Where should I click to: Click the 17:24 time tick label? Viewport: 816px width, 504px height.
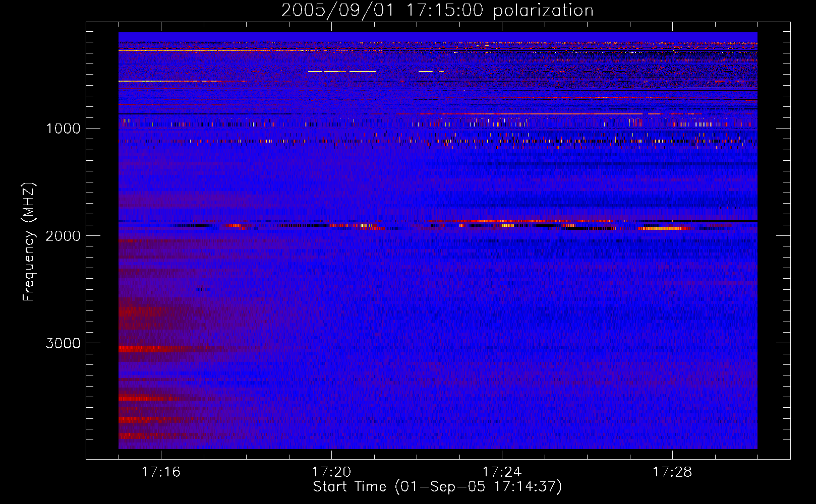(x=502, y=472)
